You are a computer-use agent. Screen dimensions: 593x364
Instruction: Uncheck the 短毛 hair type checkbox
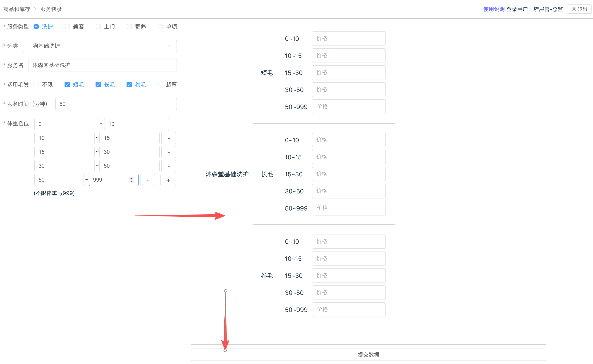67,84
